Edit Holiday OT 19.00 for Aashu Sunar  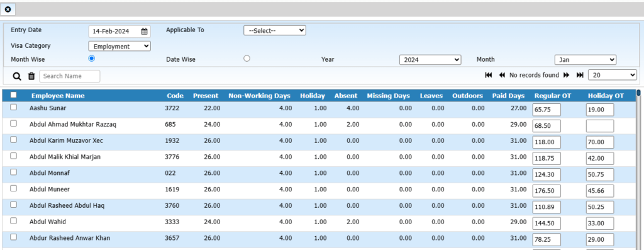tap(600, 110)
